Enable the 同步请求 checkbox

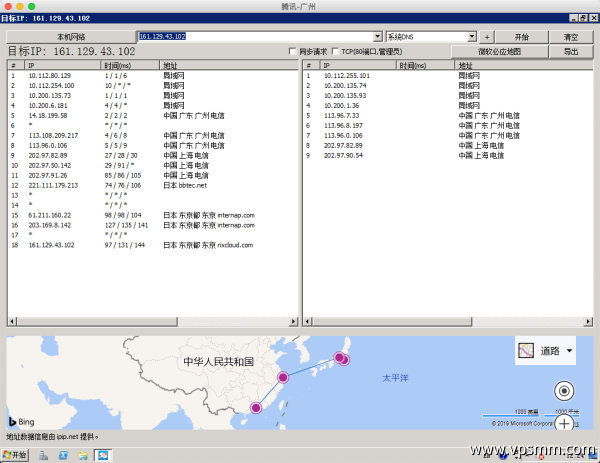[x=293, y=51]
